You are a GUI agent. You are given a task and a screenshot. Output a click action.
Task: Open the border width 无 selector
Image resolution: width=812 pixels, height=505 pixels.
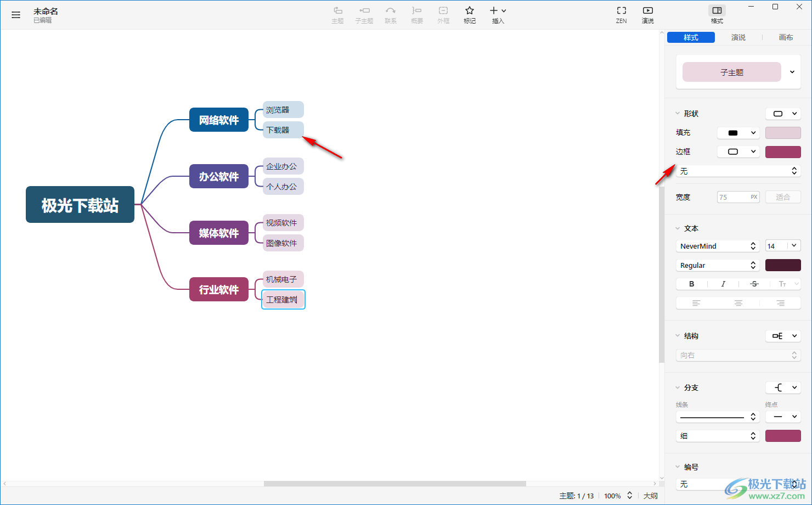click(738, 171)
